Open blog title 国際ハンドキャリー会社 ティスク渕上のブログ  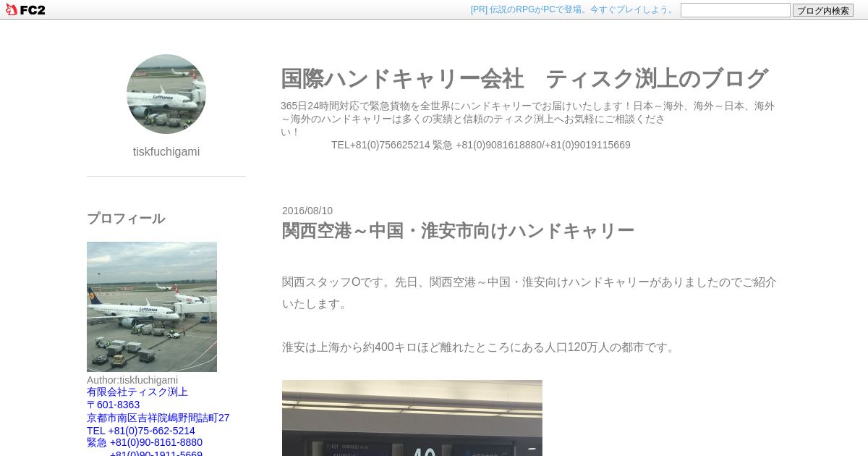click(x=524, y=78)
